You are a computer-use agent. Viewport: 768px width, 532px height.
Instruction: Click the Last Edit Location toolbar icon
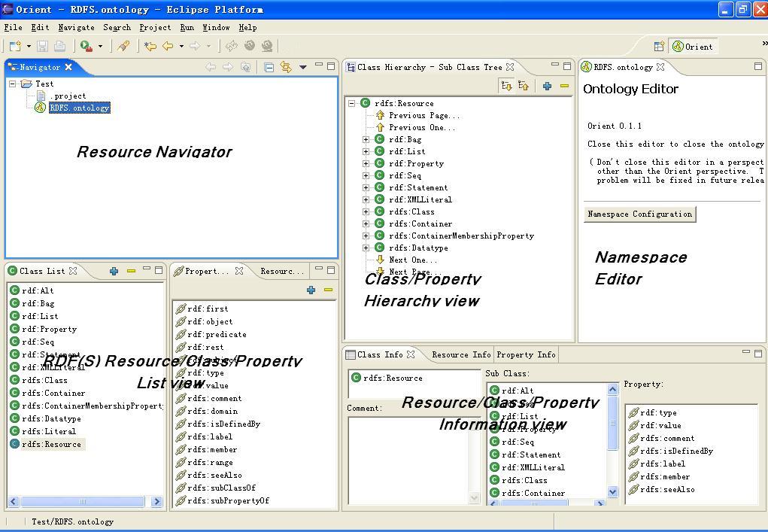coord(150,47)
